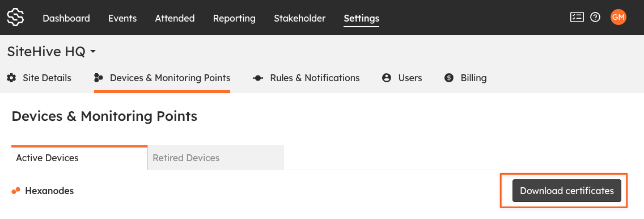The height and width of the screenshot is (219, 644).
Task: Switch to the Retired Devices tab
Action: [x=215, y=158]
